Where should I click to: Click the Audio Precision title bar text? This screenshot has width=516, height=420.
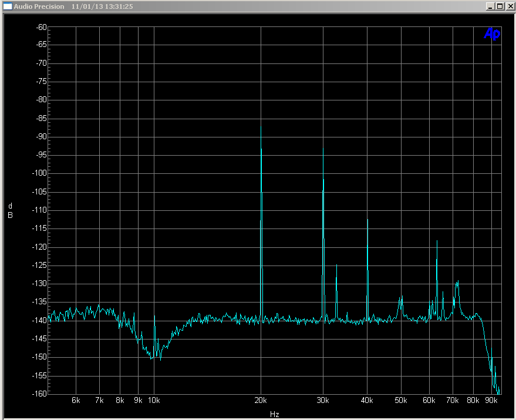(x=39, y=6)
